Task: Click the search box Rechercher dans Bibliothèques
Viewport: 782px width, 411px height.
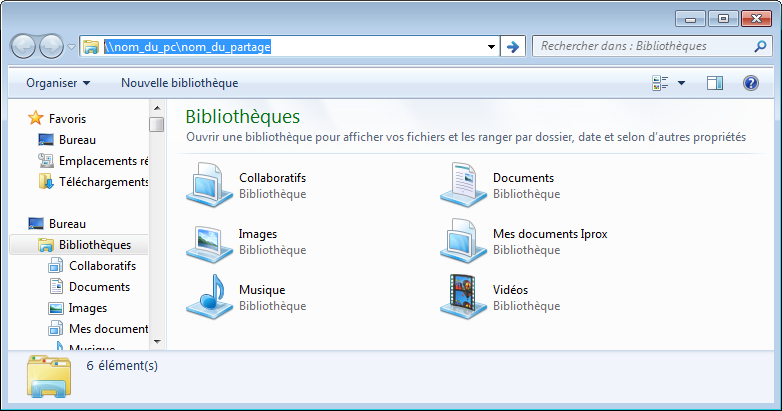Action: pyautogui.click(x=640, y=46)
